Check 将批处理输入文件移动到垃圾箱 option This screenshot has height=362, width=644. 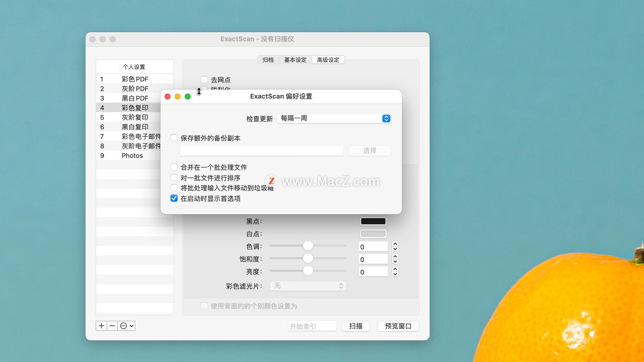point(174,188)
